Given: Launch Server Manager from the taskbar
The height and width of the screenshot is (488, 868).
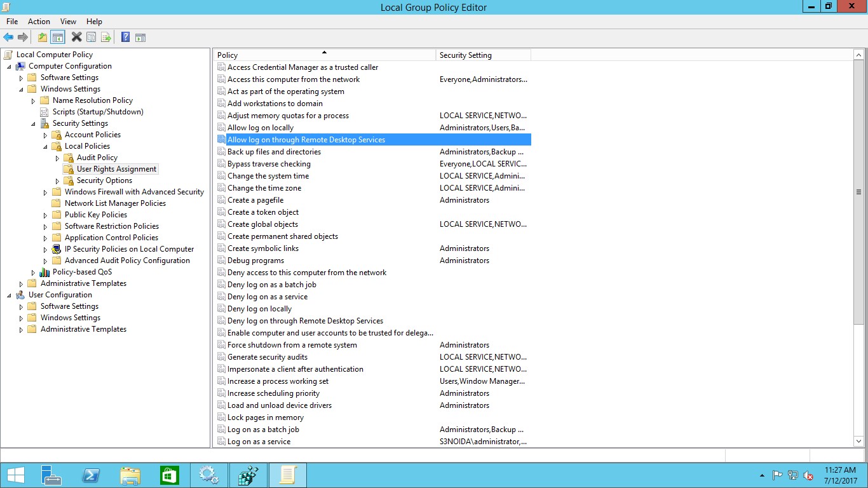Looking at the screenshot, I should (x=51, y=475).
